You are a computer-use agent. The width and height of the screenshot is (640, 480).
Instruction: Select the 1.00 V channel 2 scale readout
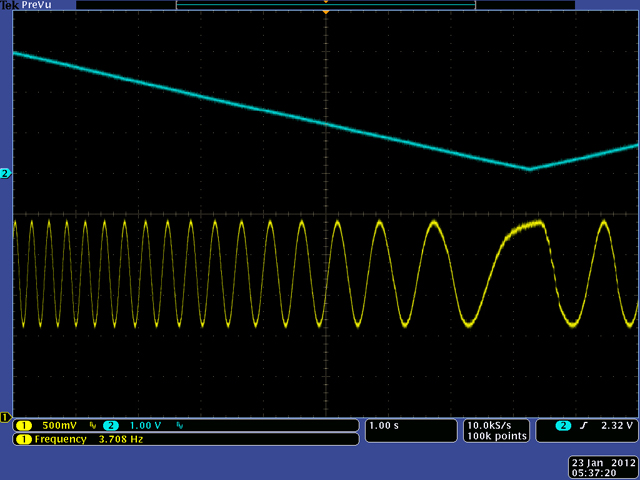(x=144, y=426)
